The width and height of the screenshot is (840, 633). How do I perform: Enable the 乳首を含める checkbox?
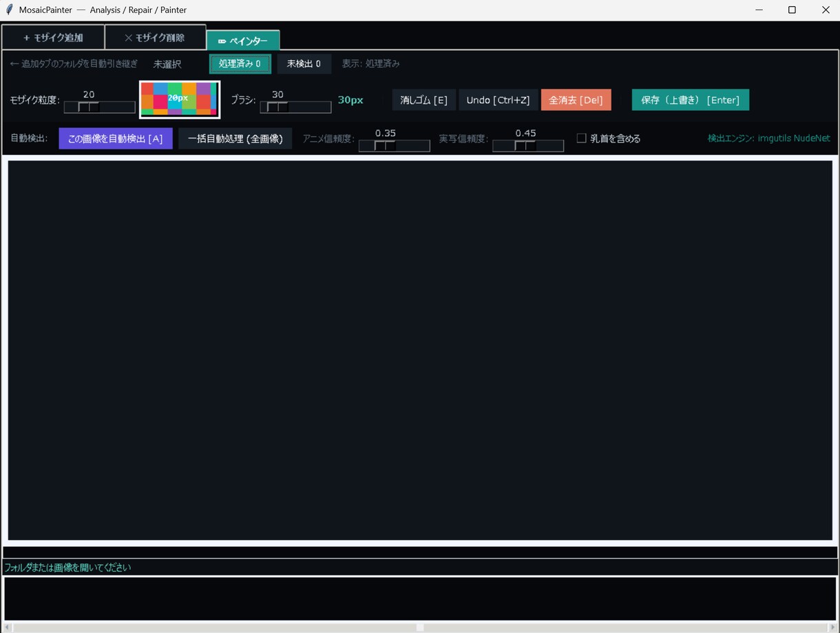tap(582, 138)
